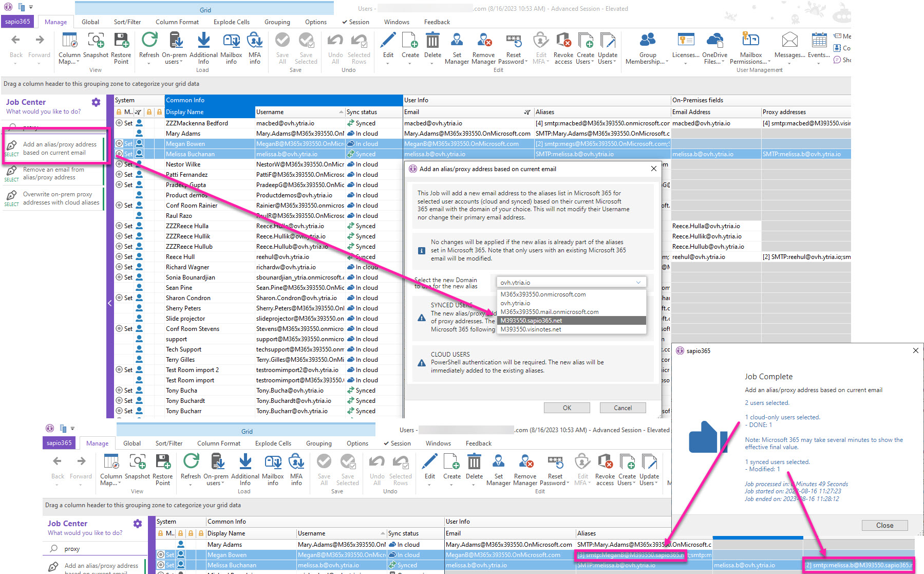The width and height of the screenshot is (924, 574).
Task: Open Explode Cells tab in top window
Action: click(232, 22)
